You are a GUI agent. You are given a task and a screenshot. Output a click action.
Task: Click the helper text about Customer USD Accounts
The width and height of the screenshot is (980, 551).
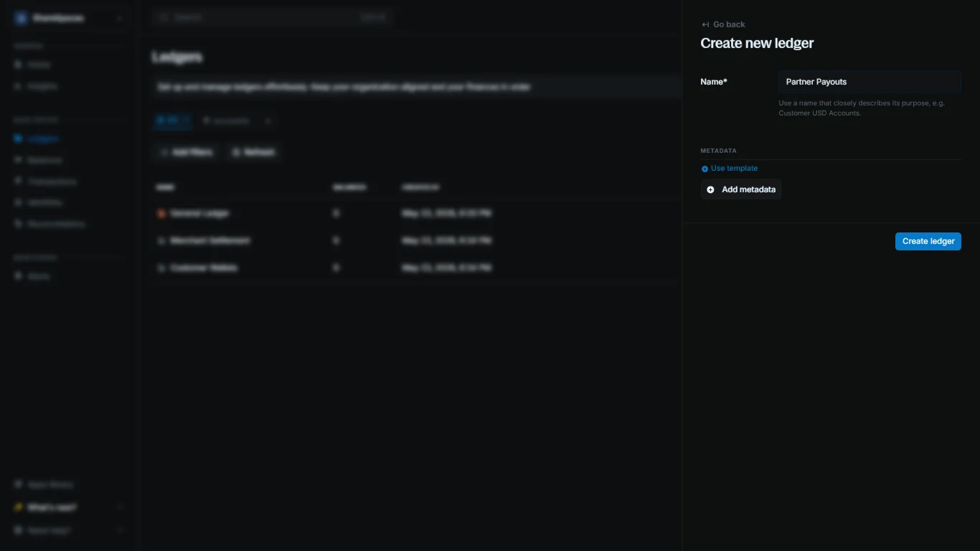[862, 108]
